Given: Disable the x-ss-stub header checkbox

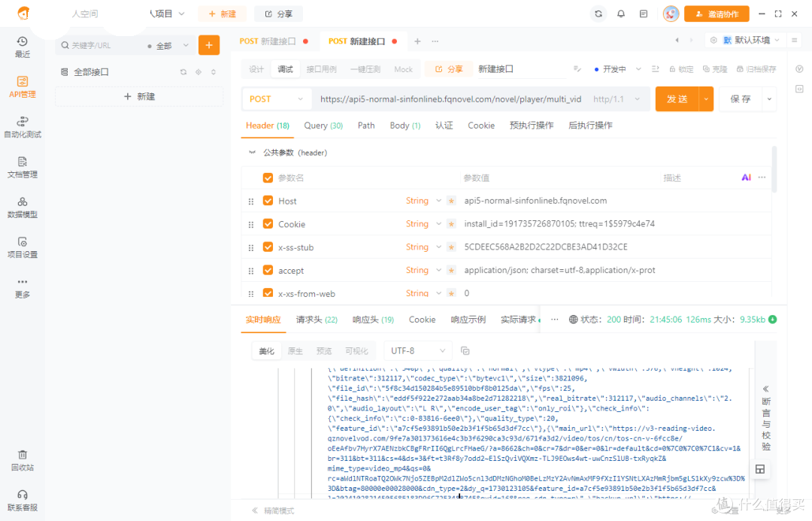Looking at the screenshot, I should [268, 247].
